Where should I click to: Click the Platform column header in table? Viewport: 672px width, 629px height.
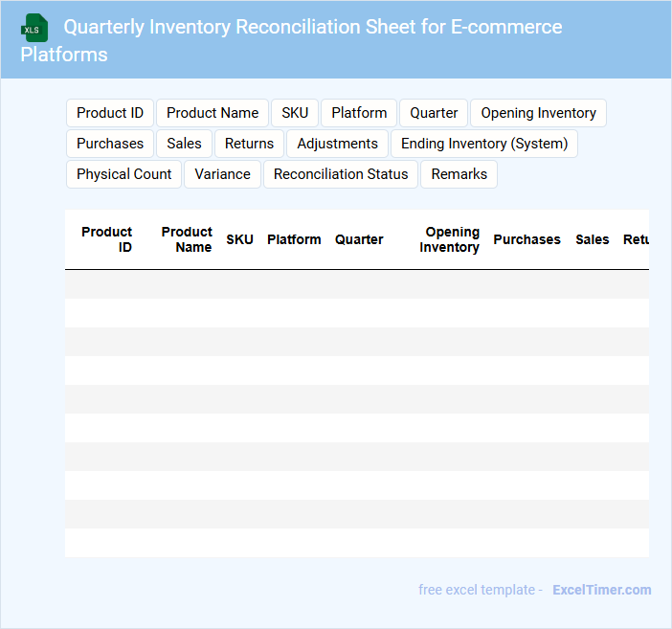pos(294,239)
